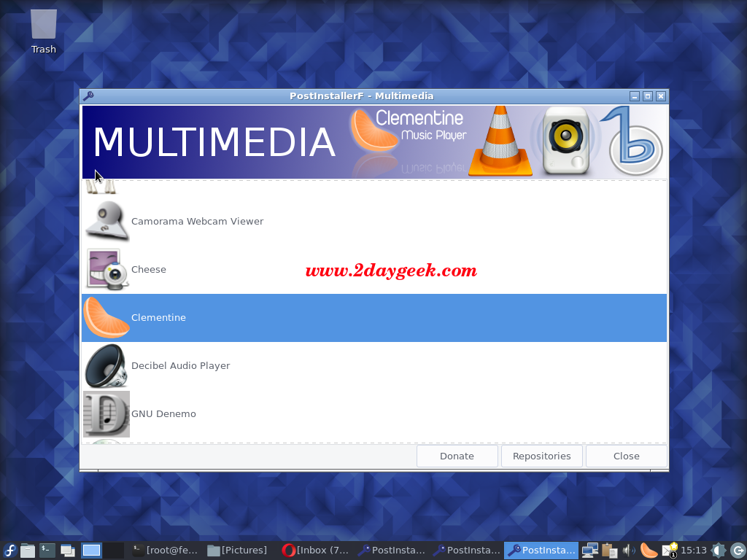
Task: Open the clipboard manager tray icon
Action: coord(609,551)
